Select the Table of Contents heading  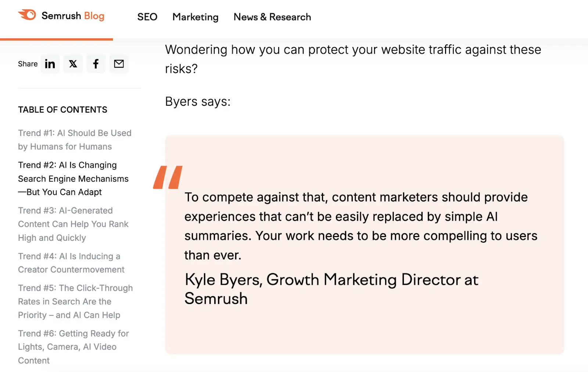tap(62, 109)
